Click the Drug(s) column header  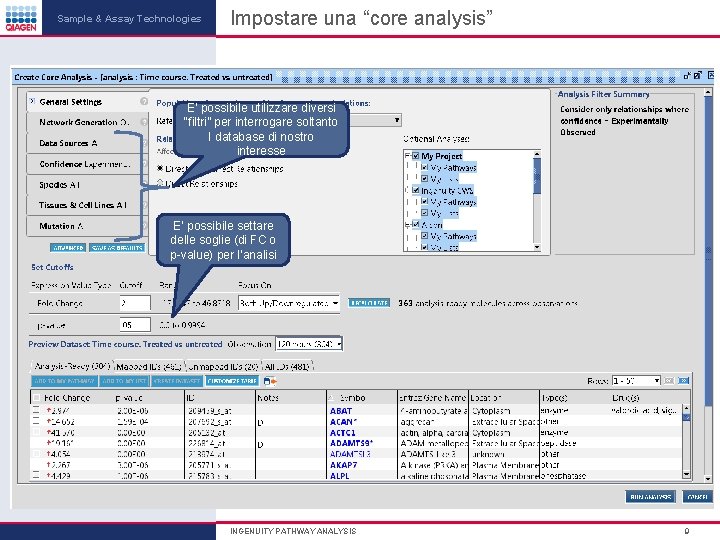click(625, 398)
